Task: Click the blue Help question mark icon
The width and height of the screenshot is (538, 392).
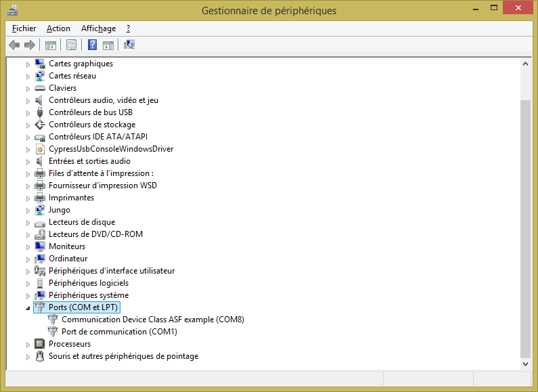Action: click(93, 45)
